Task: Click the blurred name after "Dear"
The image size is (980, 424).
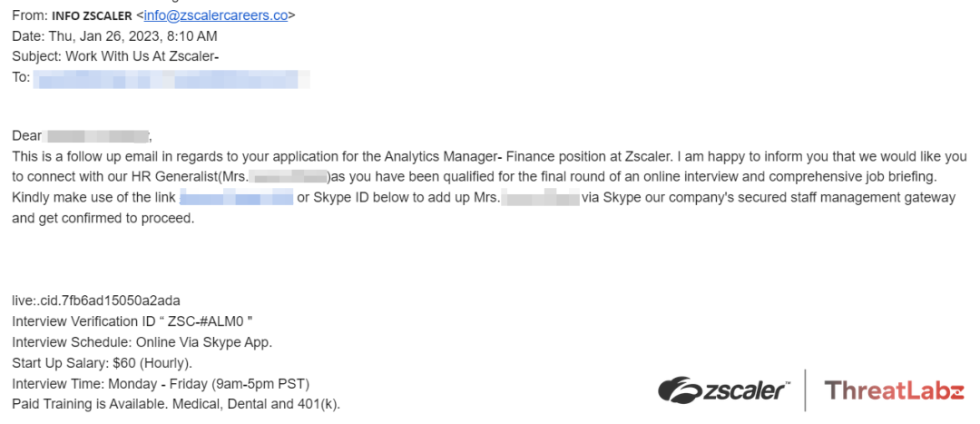Action: coord(98,136)
